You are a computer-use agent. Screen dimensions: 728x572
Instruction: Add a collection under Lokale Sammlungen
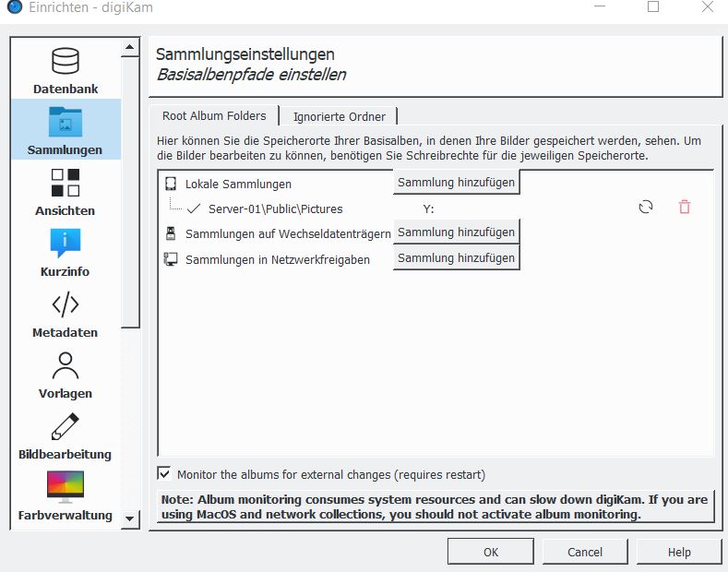pos(456,183)
